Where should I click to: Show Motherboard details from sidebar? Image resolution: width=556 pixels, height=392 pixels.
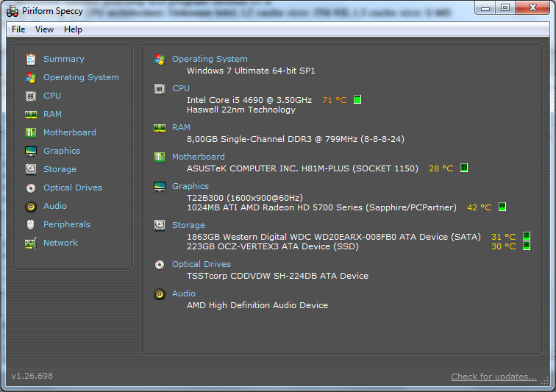point(69,132)
